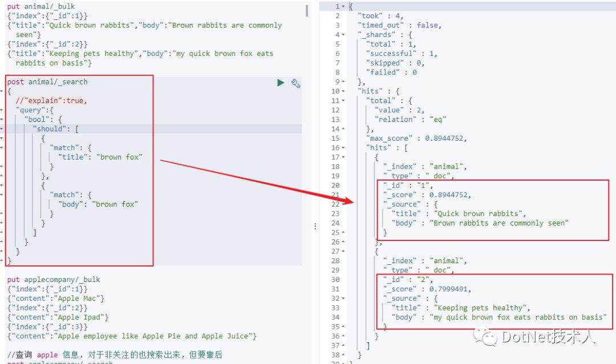The width and height of the screenshot is (616, 364).
Task: Collapse second hit object at line 27
Action: (343, 251)
